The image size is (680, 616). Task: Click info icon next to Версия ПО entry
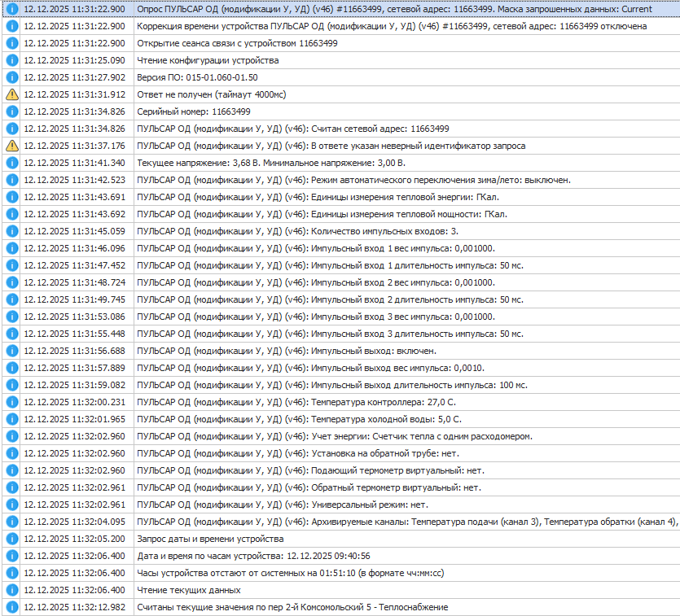click(11, 77)
